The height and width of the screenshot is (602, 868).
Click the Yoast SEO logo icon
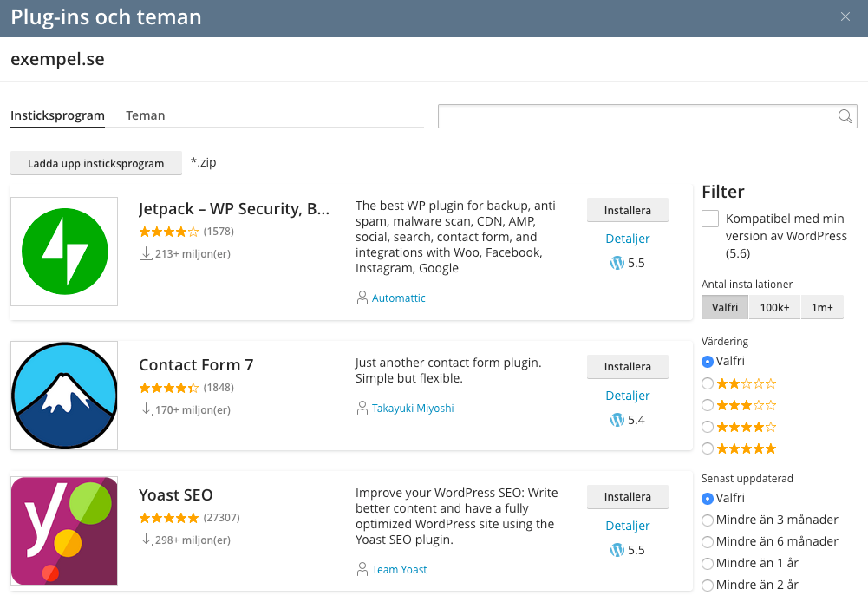(64, 531)
